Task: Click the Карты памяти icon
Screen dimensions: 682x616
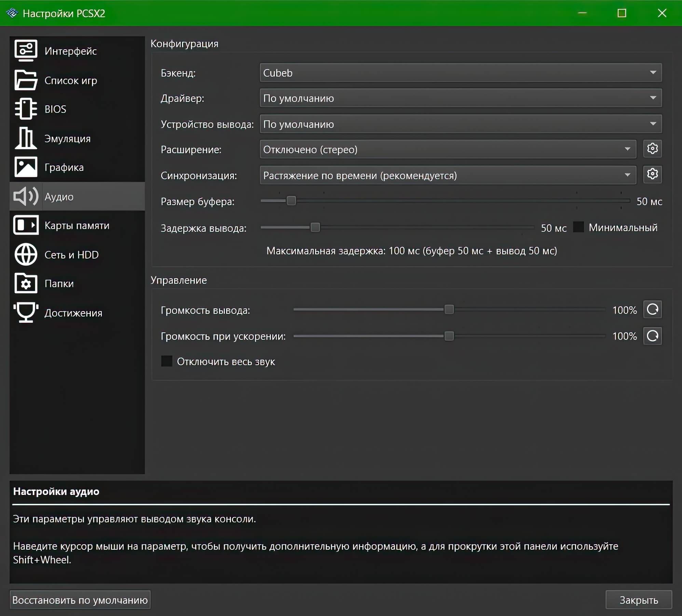Action: click(26, 225)
